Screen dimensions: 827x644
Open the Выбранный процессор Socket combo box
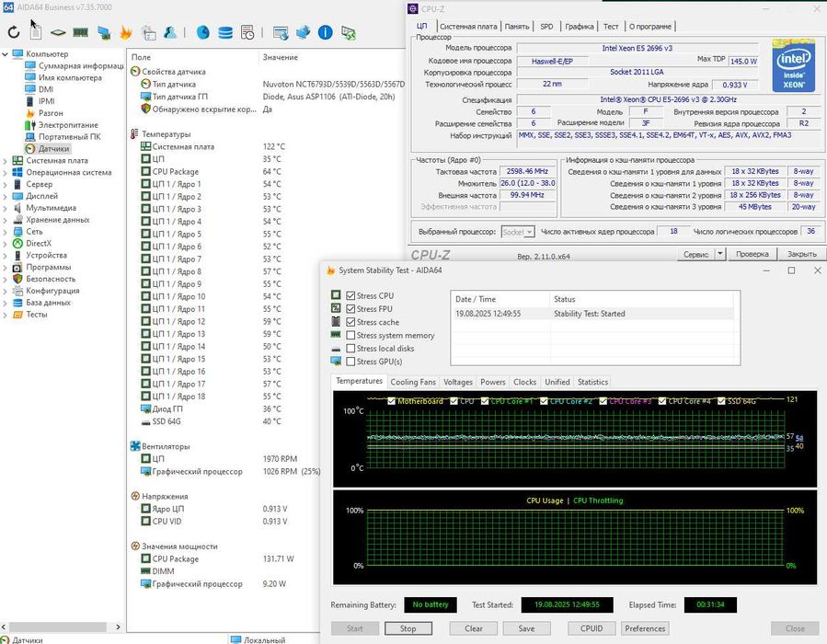518,232
